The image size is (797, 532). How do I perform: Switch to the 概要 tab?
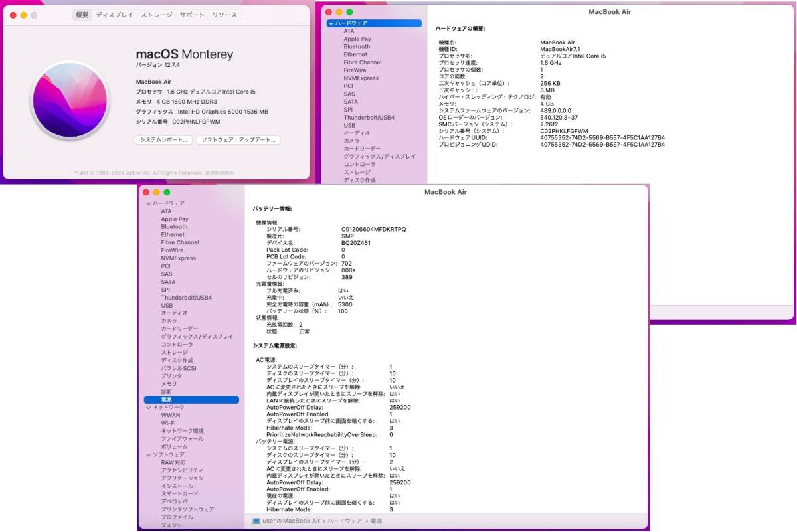(x=82, y=15)
